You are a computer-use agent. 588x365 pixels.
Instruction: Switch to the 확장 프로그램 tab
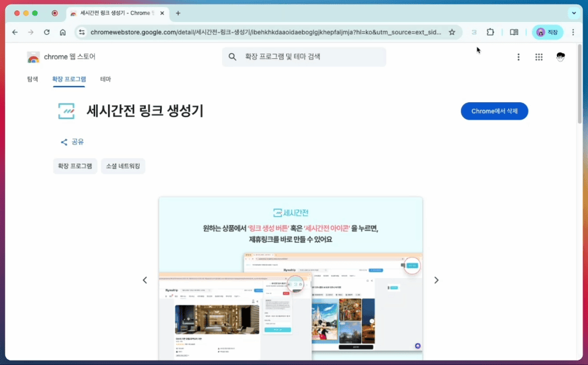(x=69, y=79)
